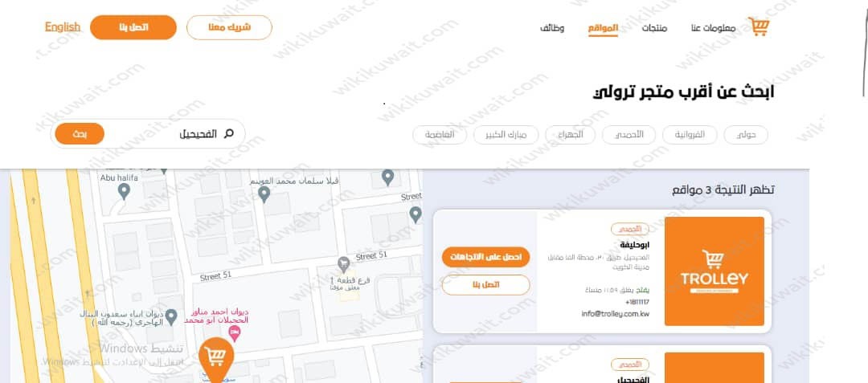Click map pin near فيلا سلمان محمد العويس

tap(264, 194)
